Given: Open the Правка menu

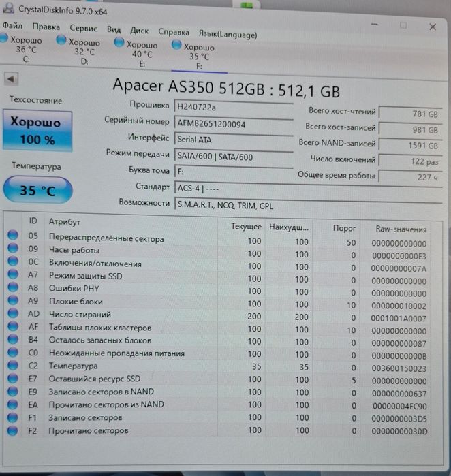Looking at the screenshot, I should point(46,27).
